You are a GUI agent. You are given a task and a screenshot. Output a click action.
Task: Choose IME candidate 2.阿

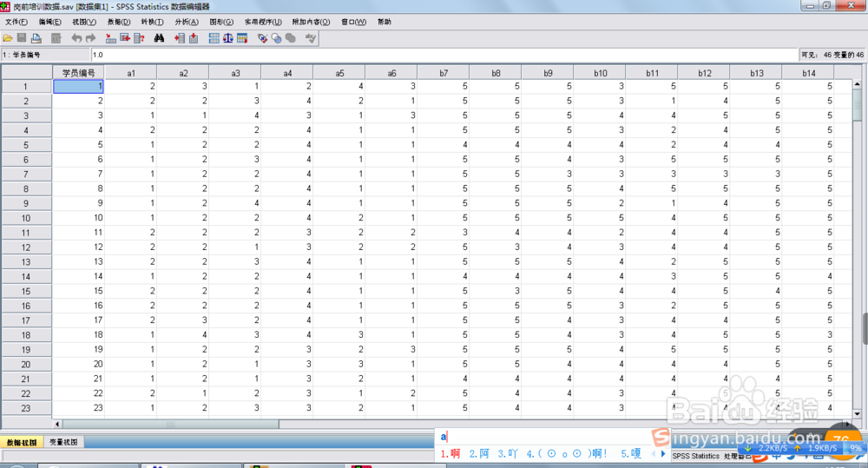coord(479,453)
